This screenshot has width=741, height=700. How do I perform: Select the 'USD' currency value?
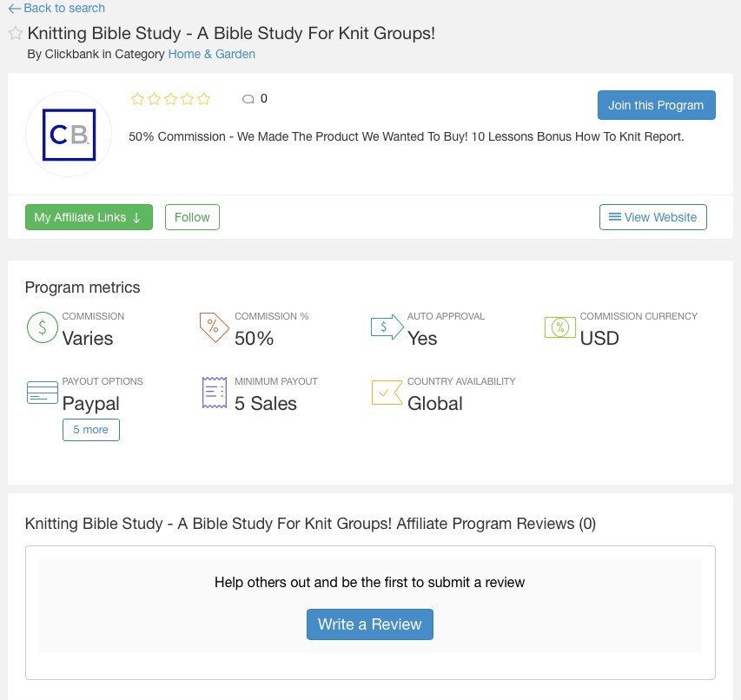[599, 338]
